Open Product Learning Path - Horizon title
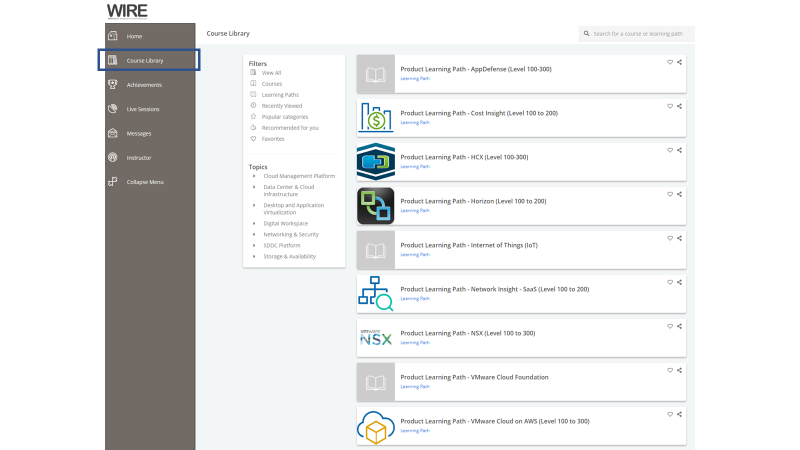 [473, 201]
